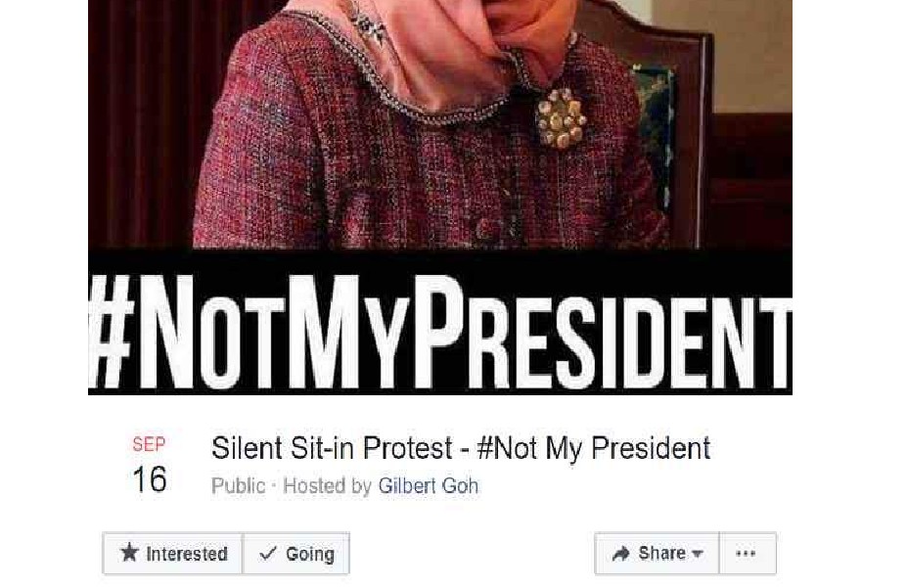Screen dimensions: 908x588
Task: Click the word Interested
Action: pyautogui.click(x=187, y=555)
